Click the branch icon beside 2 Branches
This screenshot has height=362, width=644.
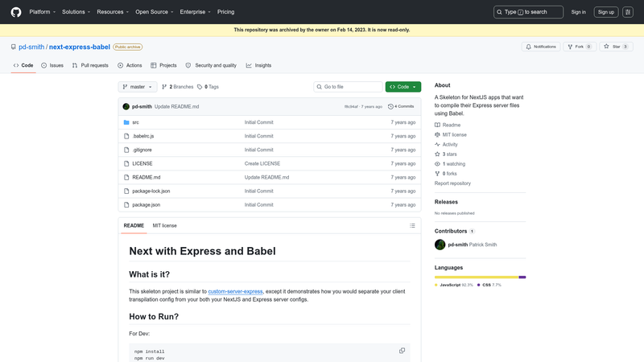(164, 87)
